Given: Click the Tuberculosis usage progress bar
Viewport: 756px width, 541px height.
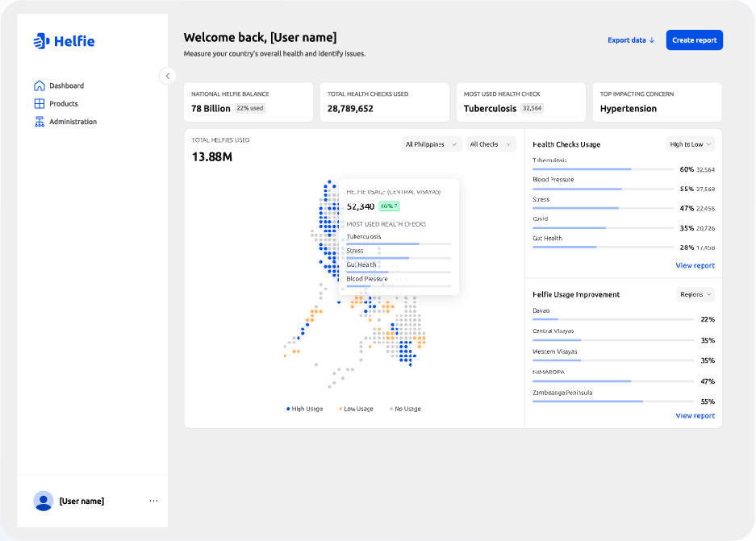Looking at the screenshot, I should [x=603, y=169].
